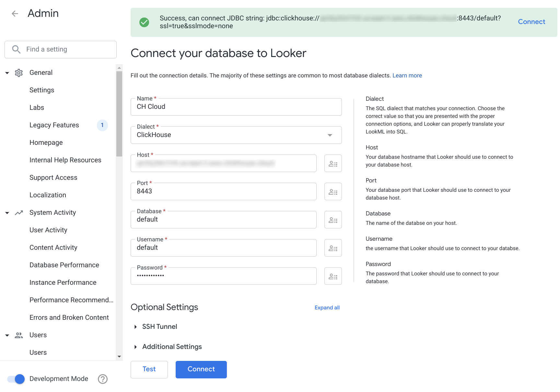Click the Test button

pyautogui.click(x=149, y=369)
